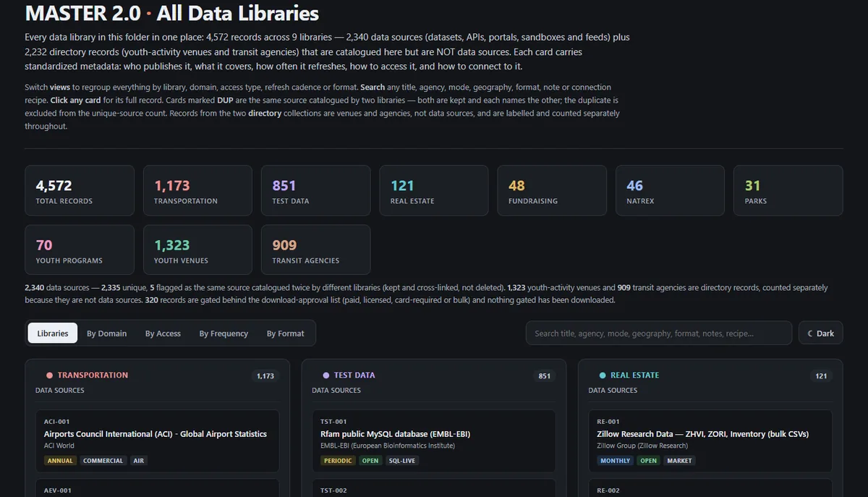Click the purple dot beside Test Data heading
The height and width of the screenshot is (497, 868).
(x=326, y=375)
